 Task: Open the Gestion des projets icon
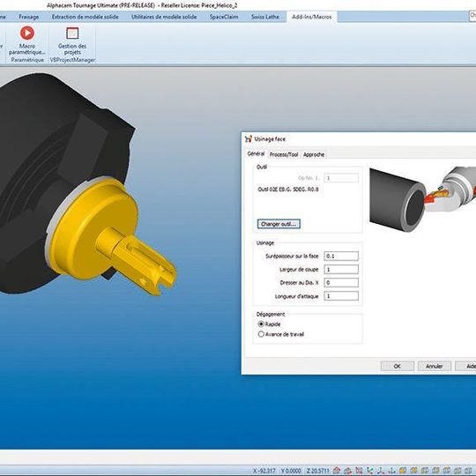[x=72, y=33]
